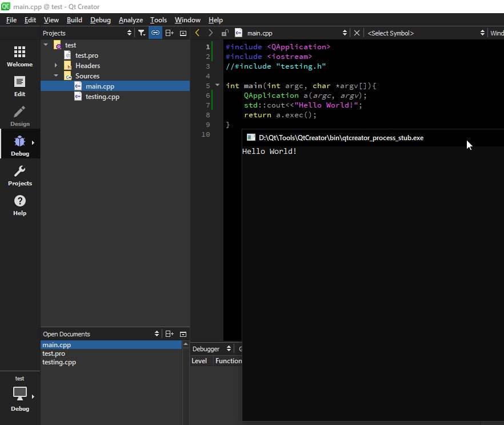
Task: Click the main.cpp file icon in editor toolbar
Action: click(x=238, y=33)
